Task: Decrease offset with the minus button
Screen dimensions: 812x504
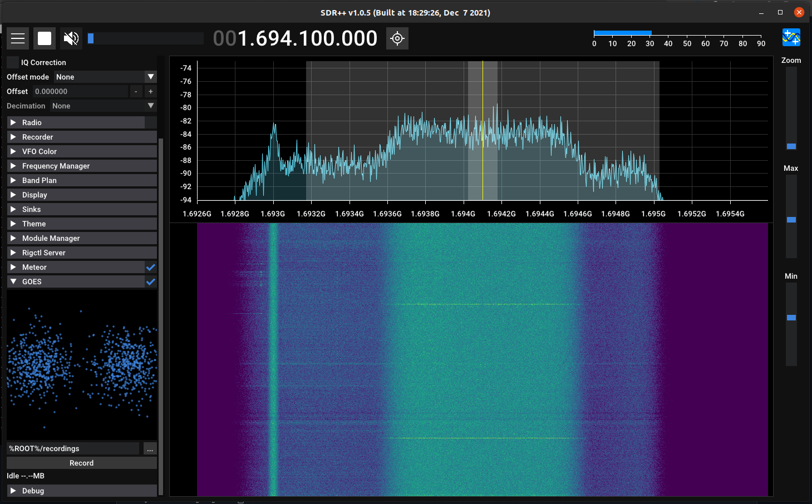Action: pos(136,91)
